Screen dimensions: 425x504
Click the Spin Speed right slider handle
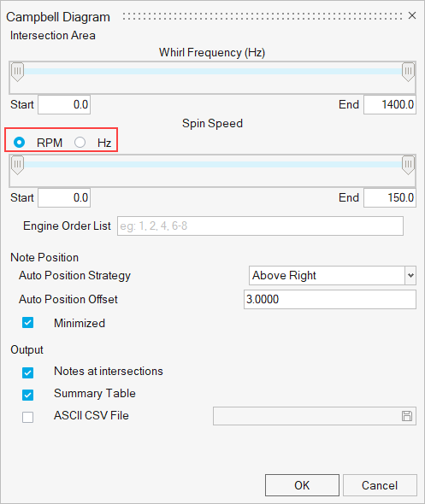[x=408, y=165]
